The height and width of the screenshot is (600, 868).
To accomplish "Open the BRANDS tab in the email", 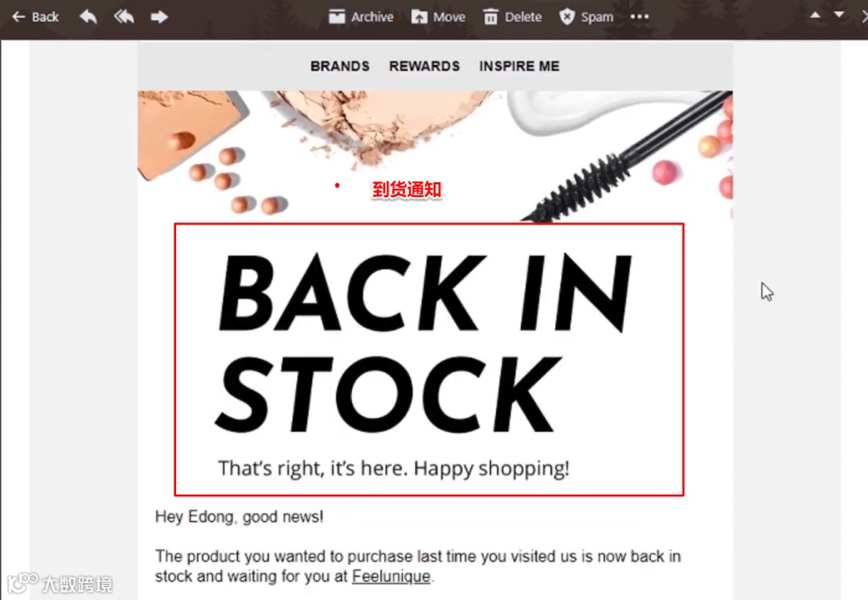I will pyautogui.click(x=340, y=67).
